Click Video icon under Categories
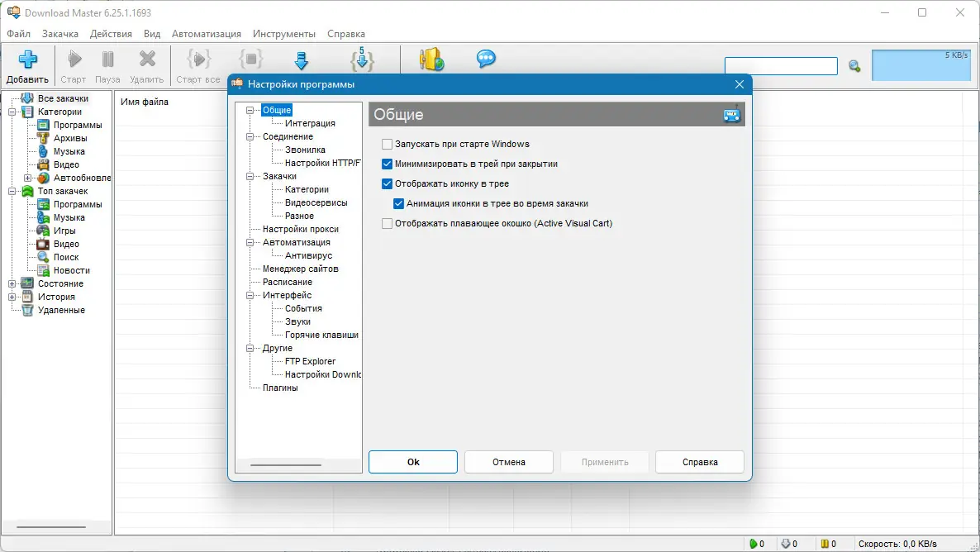 [x=43, y=164]
